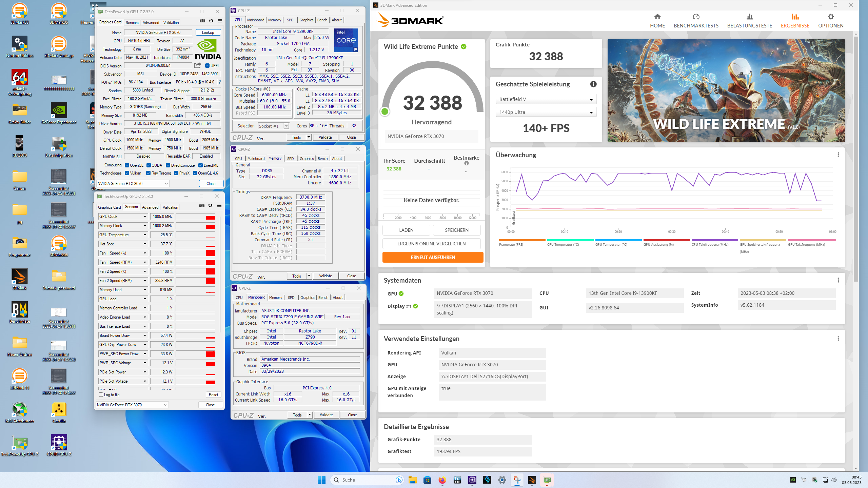
Task: Click the BIOS share/export icon in GPU-Z
Action: click(197, 65)
